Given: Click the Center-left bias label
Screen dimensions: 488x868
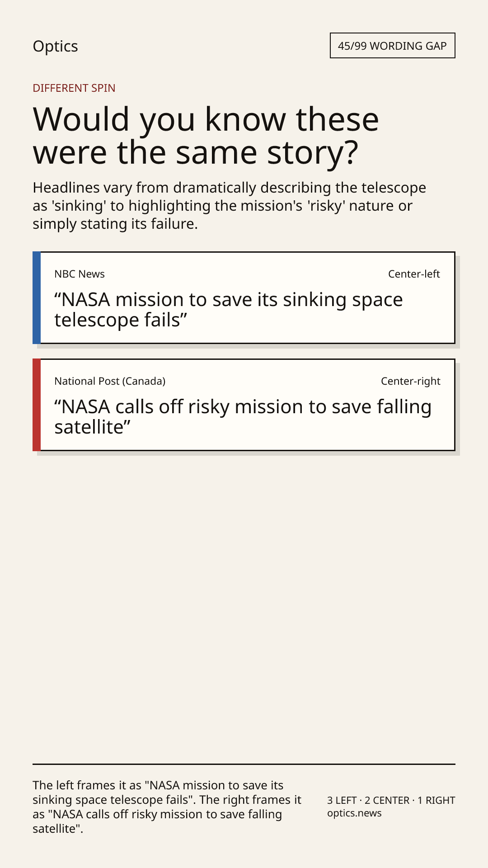Looking at the screenshot, I should click(414, 274).
